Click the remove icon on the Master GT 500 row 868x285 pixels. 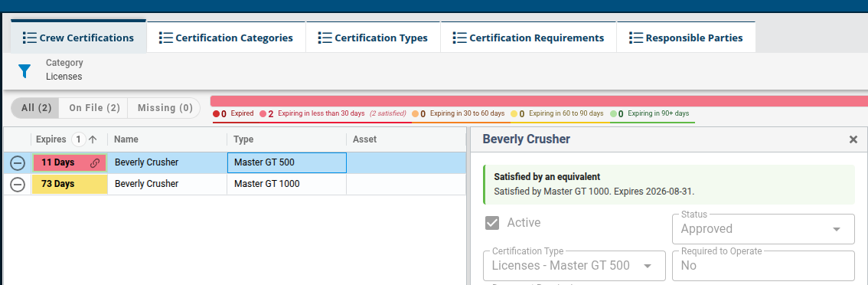18,163
